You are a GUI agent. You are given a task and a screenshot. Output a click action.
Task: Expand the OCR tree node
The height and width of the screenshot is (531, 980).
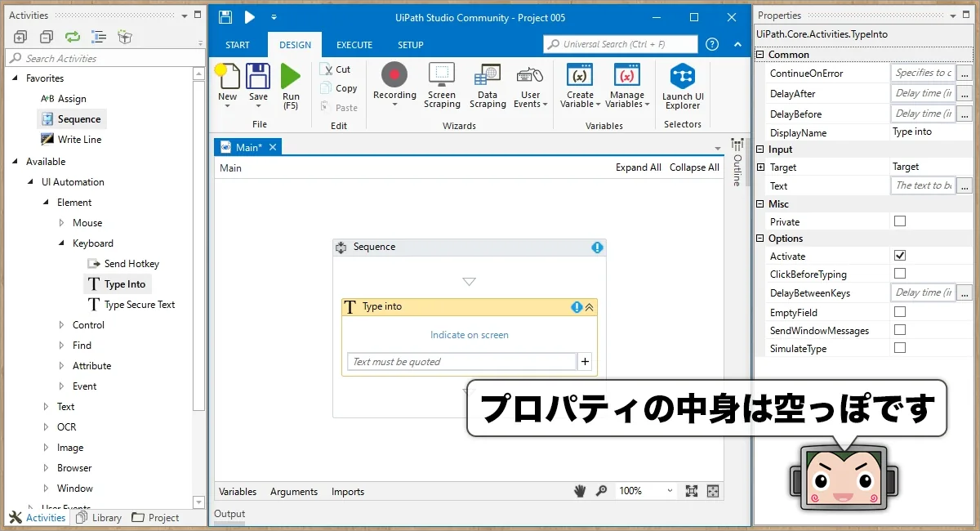46,427
